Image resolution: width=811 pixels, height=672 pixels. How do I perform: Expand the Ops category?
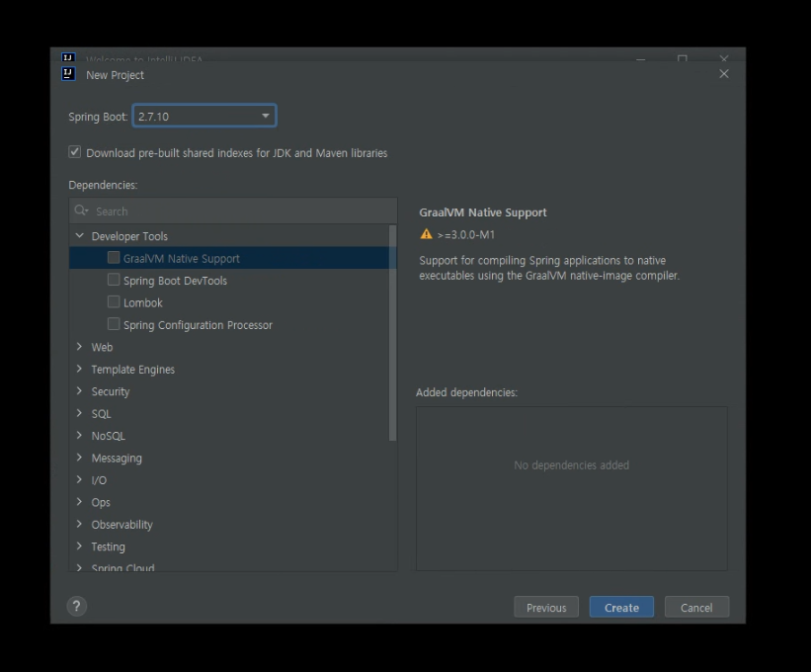pyautogui.click(x=79, y=502)
